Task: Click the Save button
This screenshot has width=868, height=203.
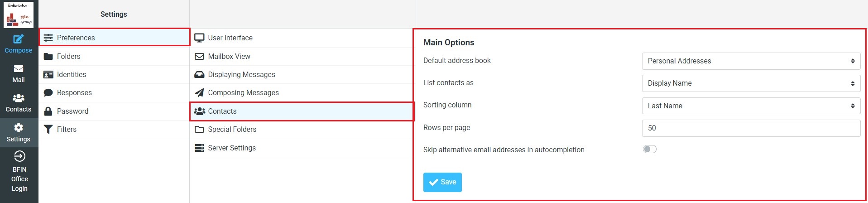Action: pyautogui.click(x=442, y=182)
